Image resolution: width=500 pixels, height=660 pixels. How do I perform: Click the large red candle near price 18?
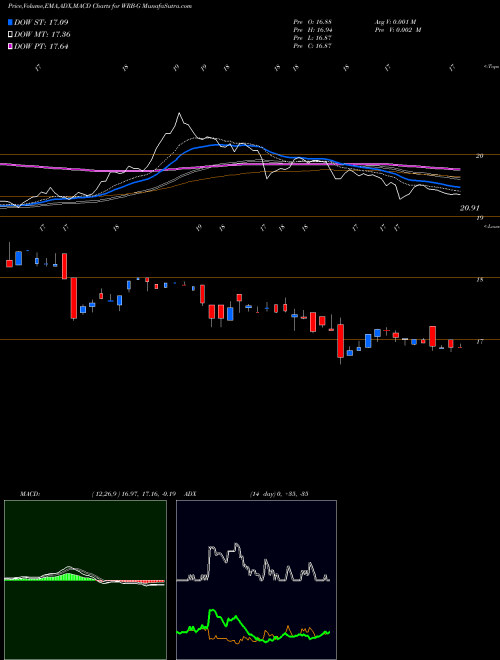pyautogui.click(x=74, y=298)
